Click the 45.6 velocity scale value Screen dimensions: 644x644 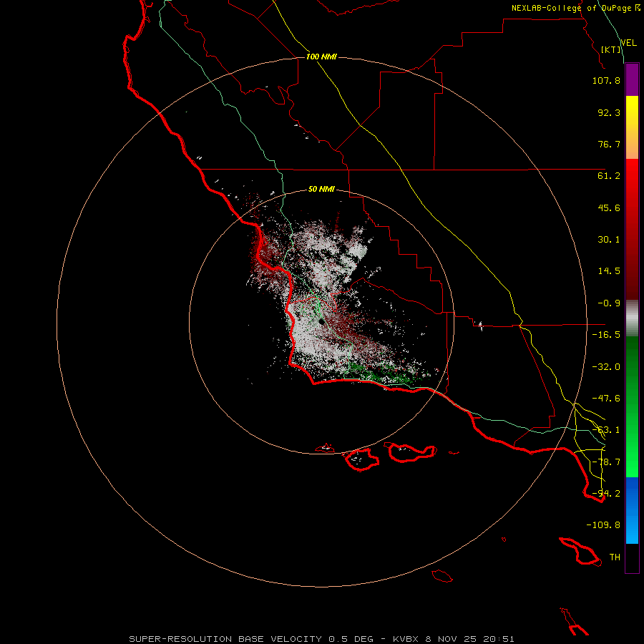click(x=609, y=208)
